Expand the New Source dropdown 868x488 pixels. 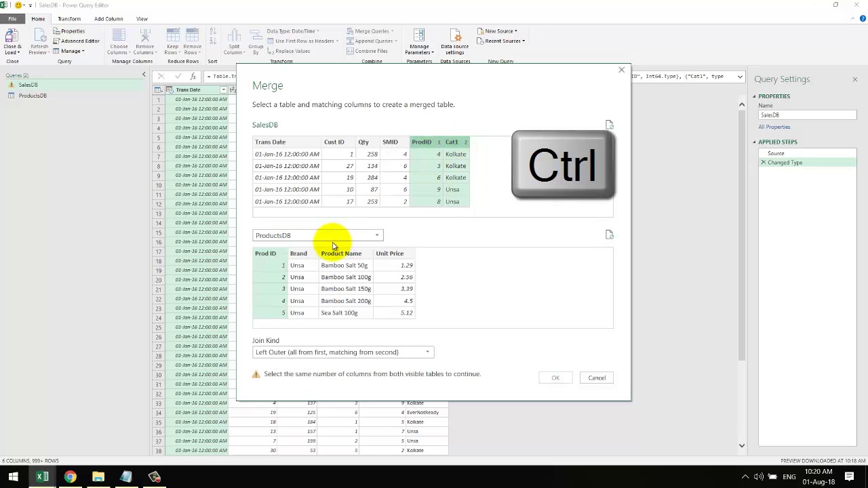(498, 31)
